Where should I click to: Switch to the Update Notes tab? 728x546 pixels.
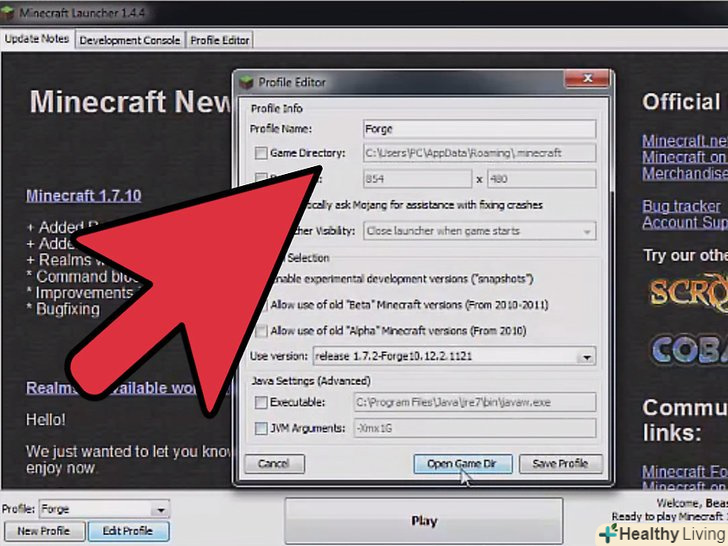tap(37, 39)
